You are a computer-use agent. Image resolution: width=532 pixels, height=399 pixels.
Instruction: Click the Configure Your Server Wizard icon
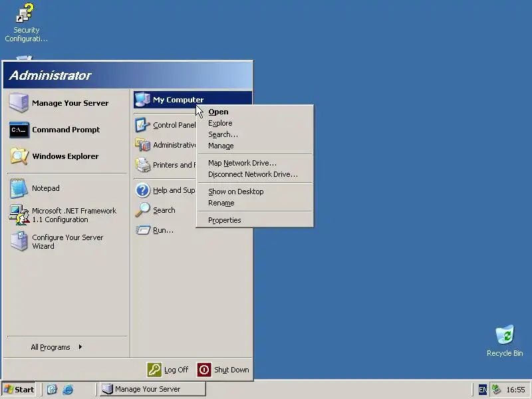click(19, 241)
